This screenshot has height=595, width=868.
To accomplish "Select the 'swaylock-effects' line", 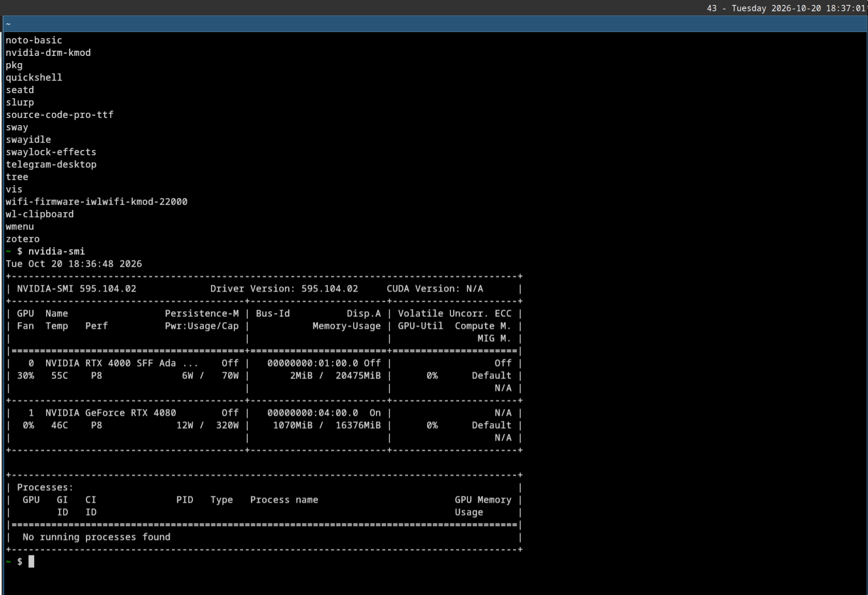I will coord(51,152).
